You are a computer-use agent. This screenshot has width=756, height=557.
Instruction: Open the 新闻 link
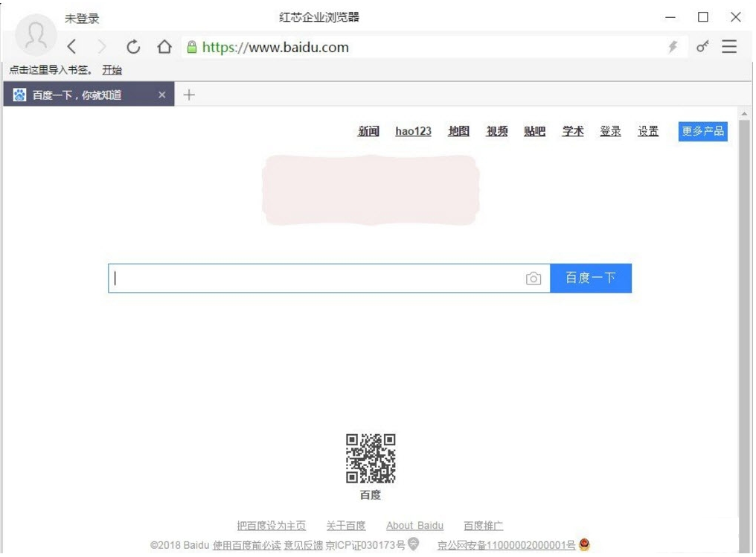click(x=369, y=131)
